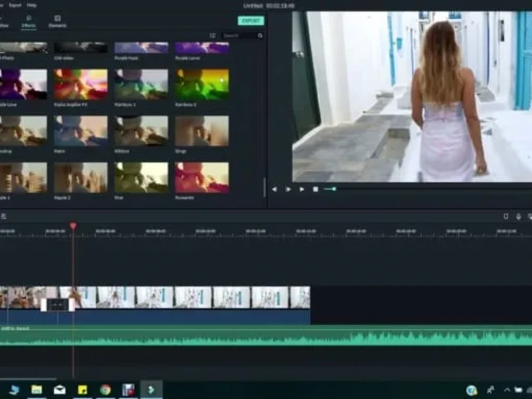Image resolution: width=532 pixels, height=399 pixels.
Task: Click the timeline menu icon at far left
Action: [x=3, y=217]
